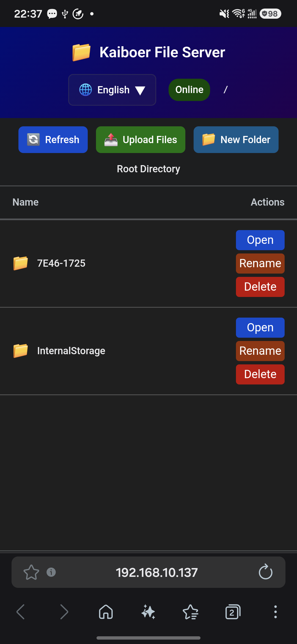The image size is (297, 644).
Task: Click the Kaiboer File Server logo folder icon
Action: point(81,52)
